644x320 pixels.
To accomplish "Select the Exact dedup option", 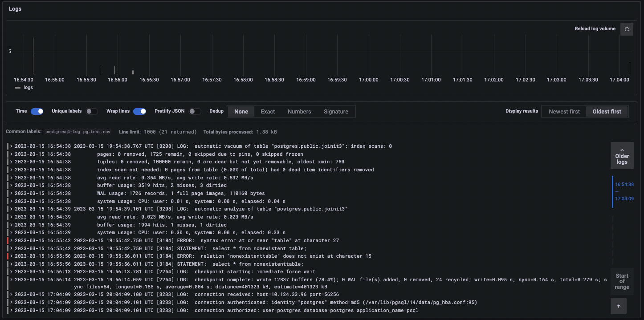I will coord(268,112).
